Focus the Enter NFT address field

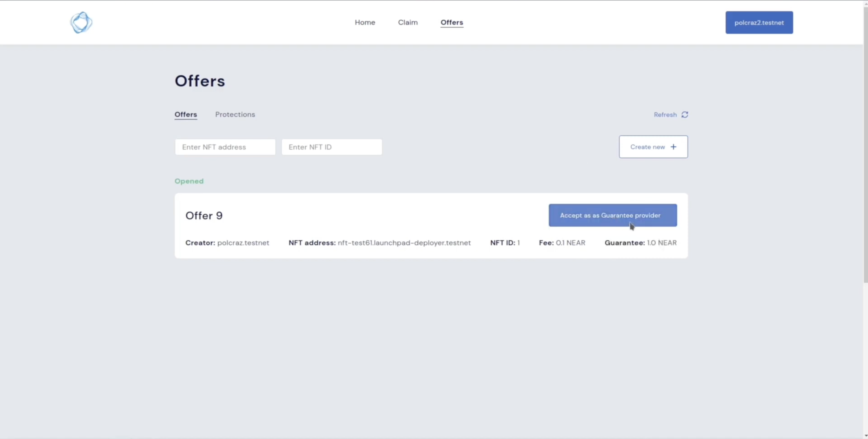coord(225,147)
